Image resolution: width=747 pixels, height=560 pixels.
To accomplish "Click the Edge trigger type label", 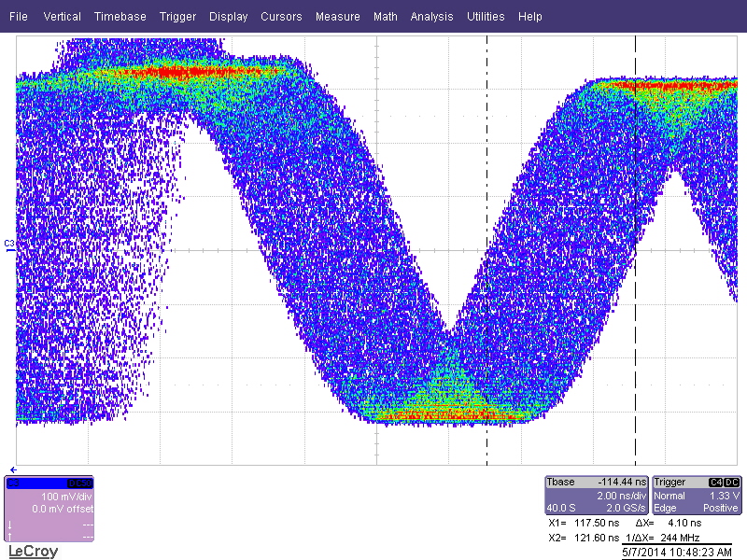I will click(x=665, y=508).
